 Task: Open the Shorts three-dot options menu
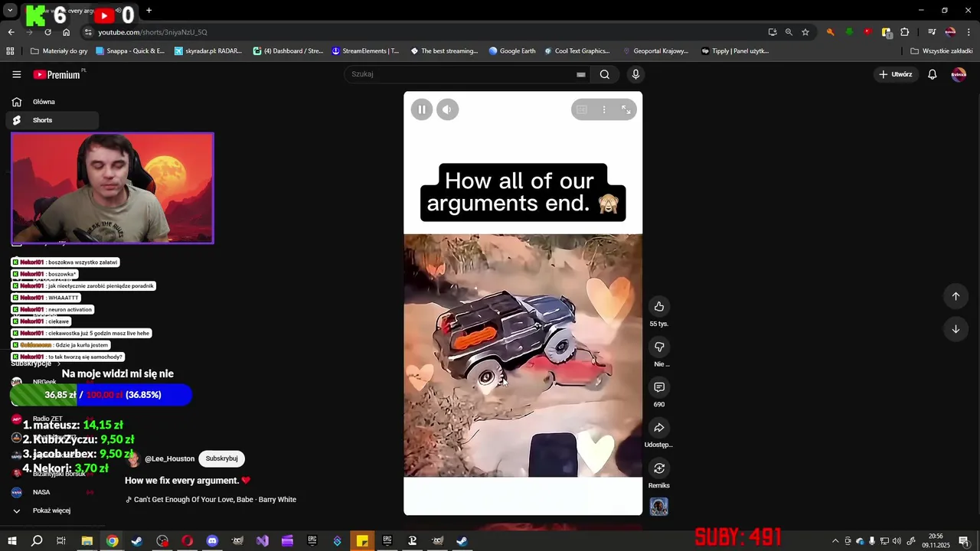click(x=604, y=109)
